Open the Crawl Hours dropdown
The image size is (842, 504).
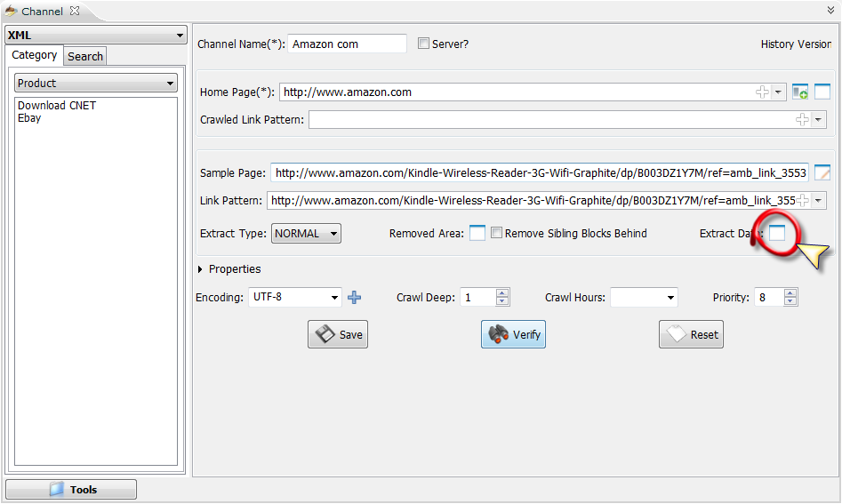(x=644, y=298)
